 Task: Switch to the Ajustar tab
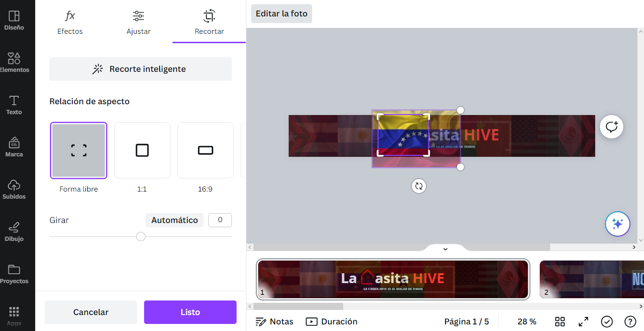[138, 22]
